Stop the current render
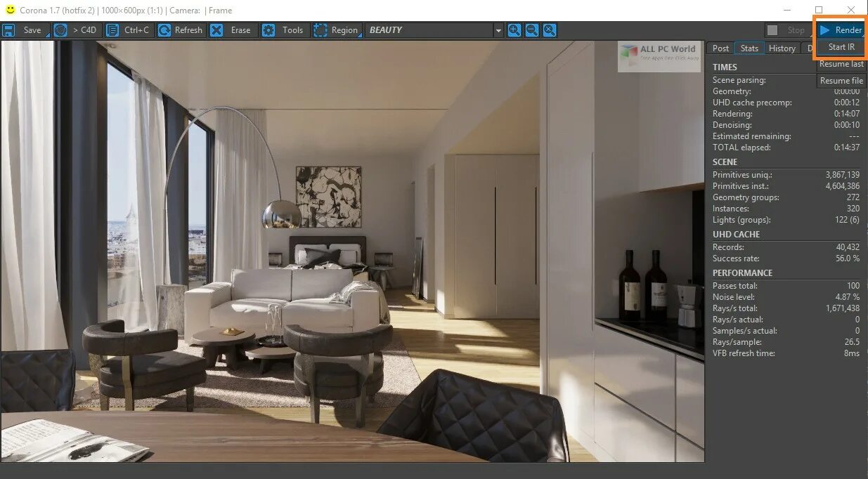 [x=788, y=30]
